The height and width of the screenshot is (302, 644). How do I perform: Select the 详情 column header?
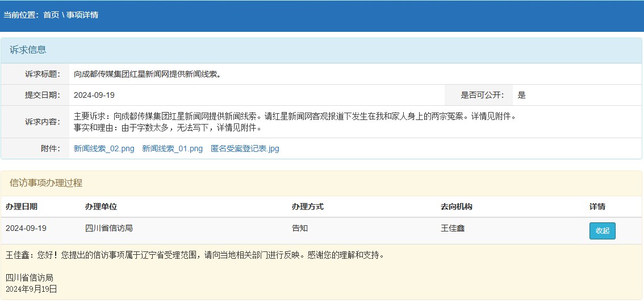point(597,206)
